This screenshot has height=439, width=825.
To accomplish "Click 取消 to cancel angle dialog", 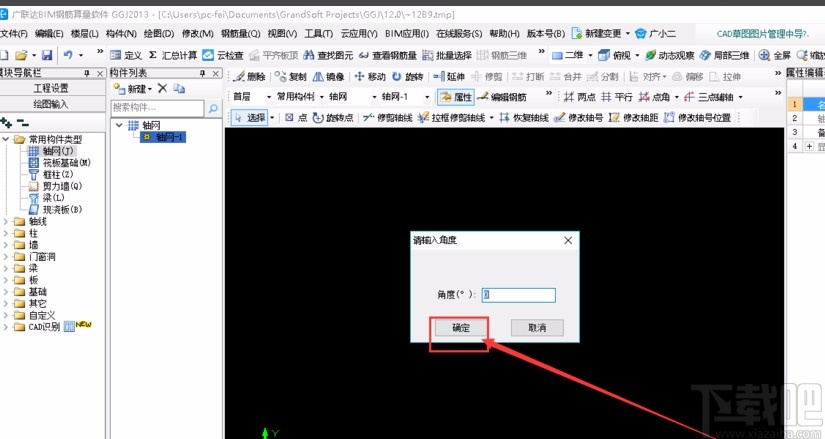I will 537,328.
